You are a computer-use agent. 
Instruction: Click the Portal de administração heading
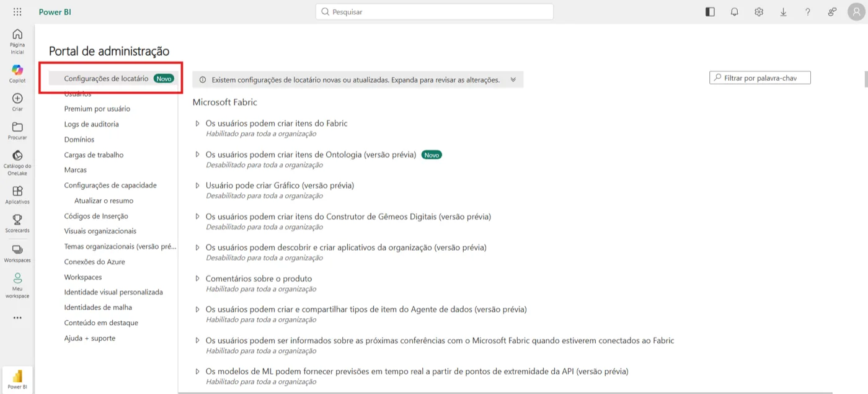point(109,51)
